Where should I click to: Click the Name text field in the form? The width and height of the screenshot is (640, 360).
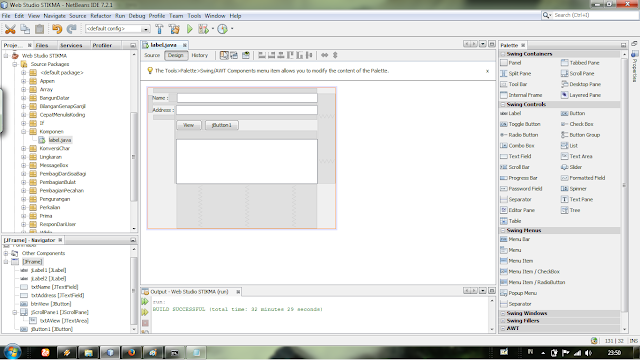pyautogui.click(x=247, y=98)
